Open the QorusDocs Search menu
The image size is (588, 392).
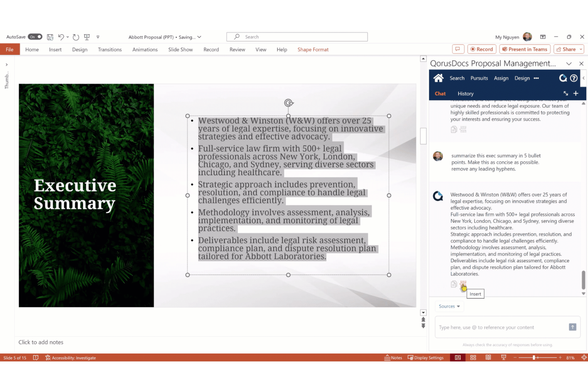(457, 78)
